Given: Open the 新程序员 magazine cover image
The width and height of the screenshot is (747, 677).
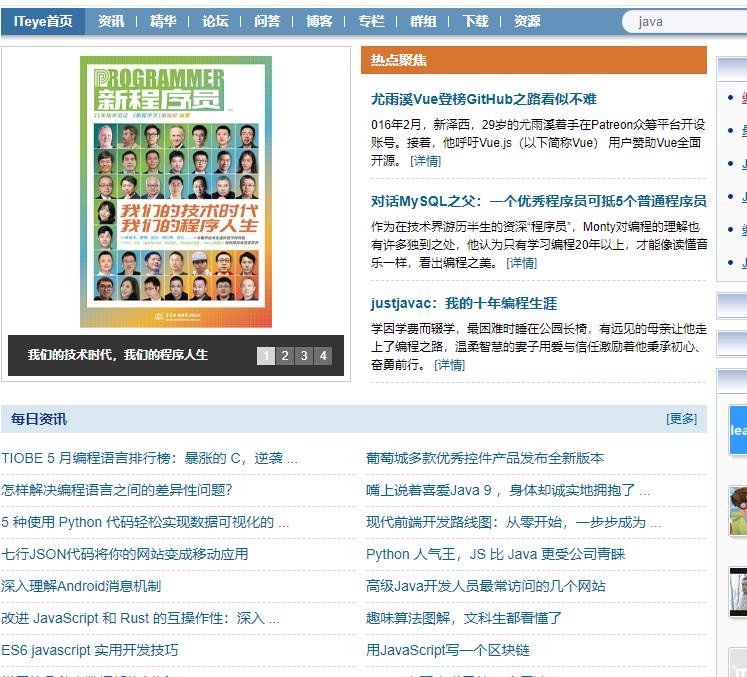Looking at the screenshot, I should click(176, 192).
